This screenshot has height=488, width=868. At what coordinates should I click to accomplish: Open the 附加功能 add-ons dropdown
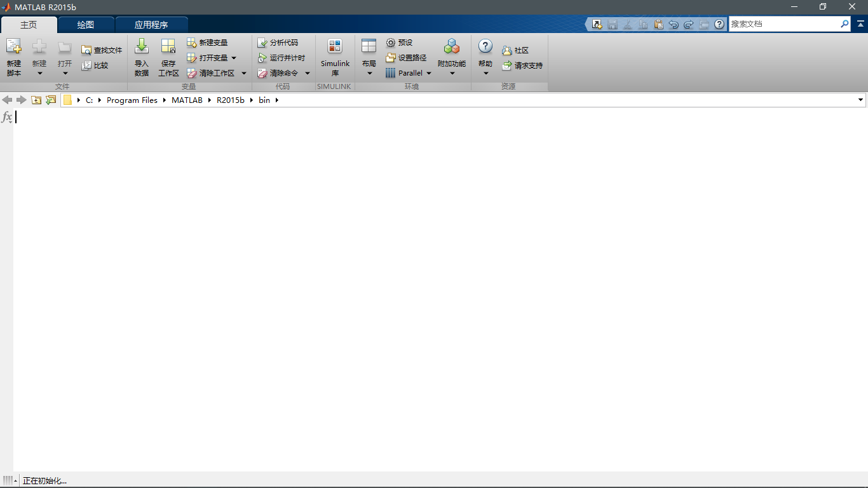[452, 58]
